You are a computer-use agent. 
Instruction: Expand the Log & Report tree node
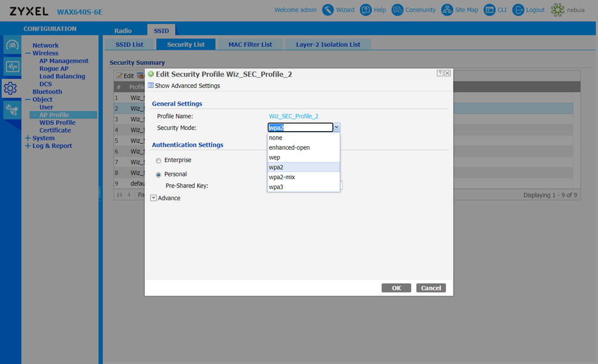[x=28, y=146]
